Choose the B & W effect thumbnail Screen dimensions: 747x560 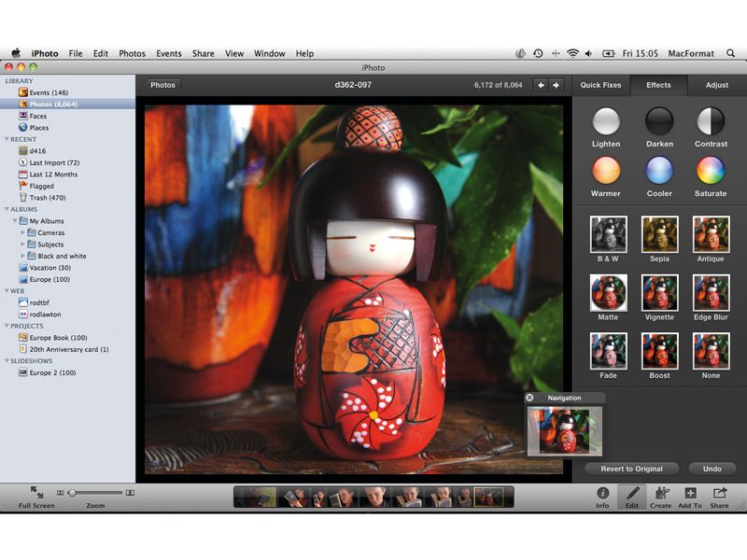pyautogui.click(x=609, y=234)
